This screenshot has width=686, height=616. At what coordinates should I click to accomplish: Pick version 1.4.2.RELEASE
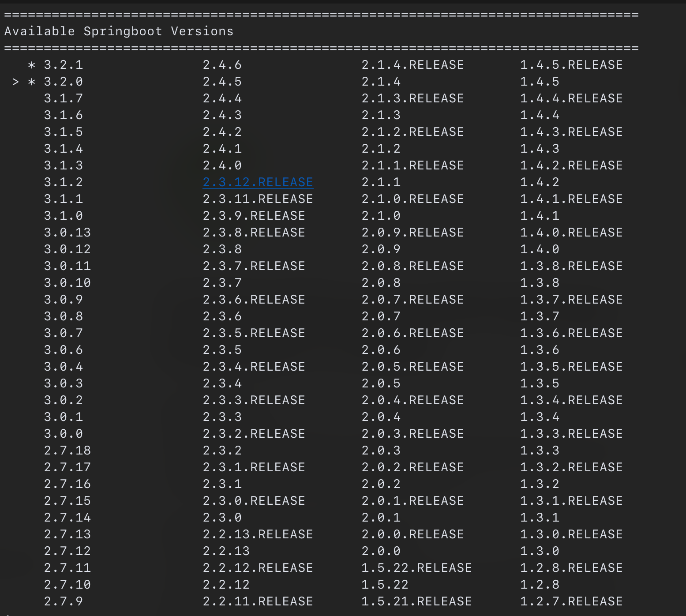(x=572, y=165)
